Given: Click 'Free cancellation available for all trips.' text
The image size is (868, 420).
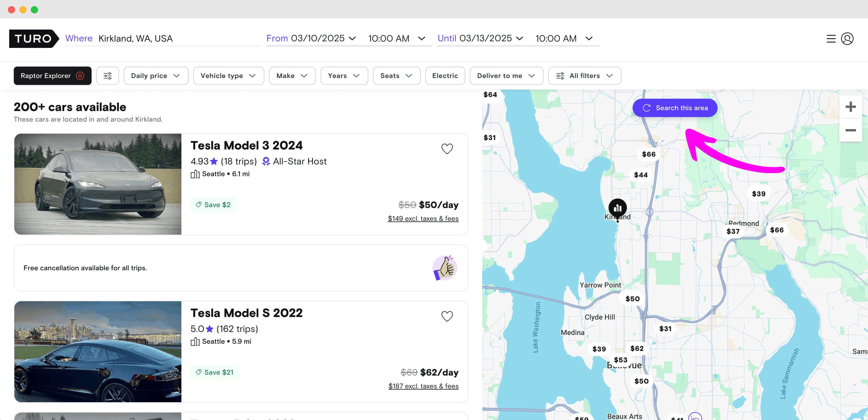Looking at the screenshot, I should (85, 268).
